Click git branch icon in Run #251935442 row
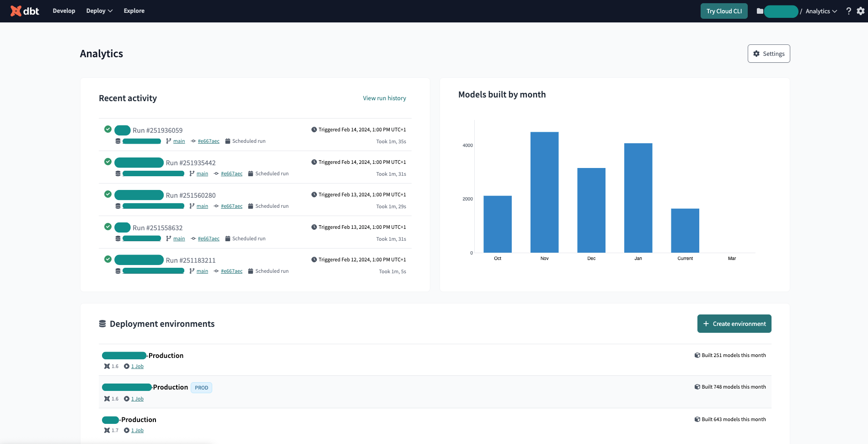The width and height of the screenshot is (868, 444). pyautogui.click(x=192, y=173)
